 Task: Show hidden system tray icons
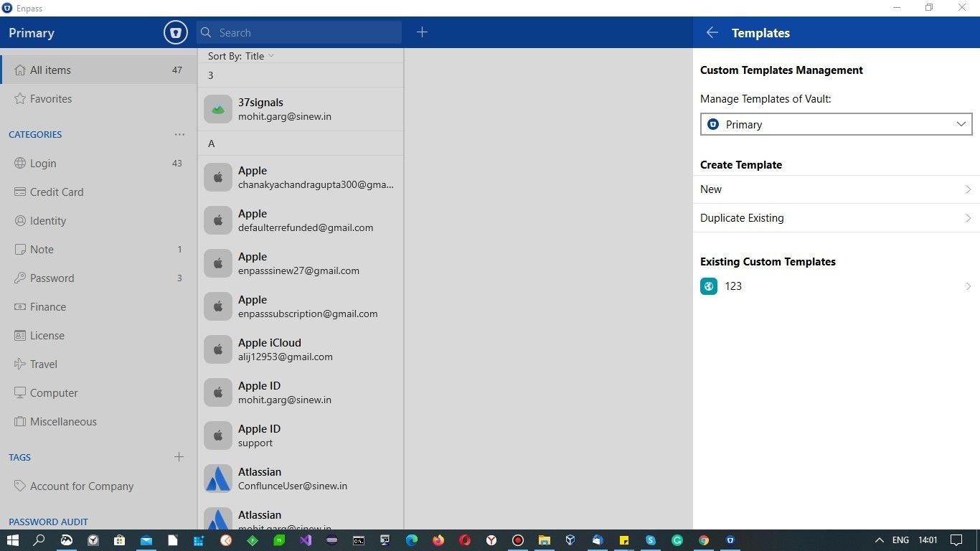click(879, 540)
